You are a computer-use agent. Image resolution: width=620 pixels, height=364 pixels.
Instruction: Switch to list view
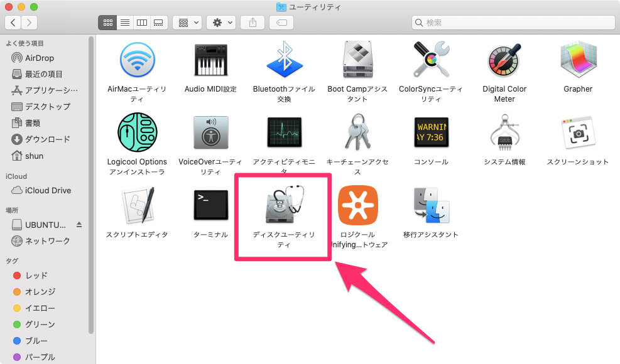125,23
